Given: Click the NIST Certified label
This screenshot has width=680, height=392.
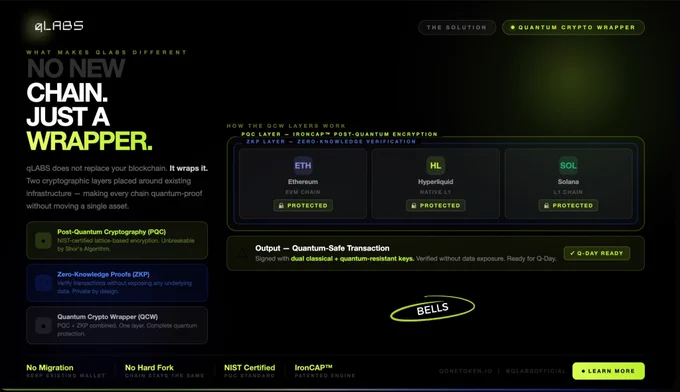Looking at the screenshot, I should point(249,368).
